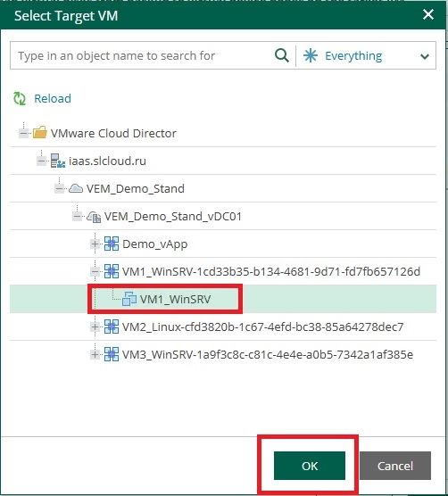Select the iaas.slcloud.ru tree label
The image size is (448, 496).
tap(107, 161)
